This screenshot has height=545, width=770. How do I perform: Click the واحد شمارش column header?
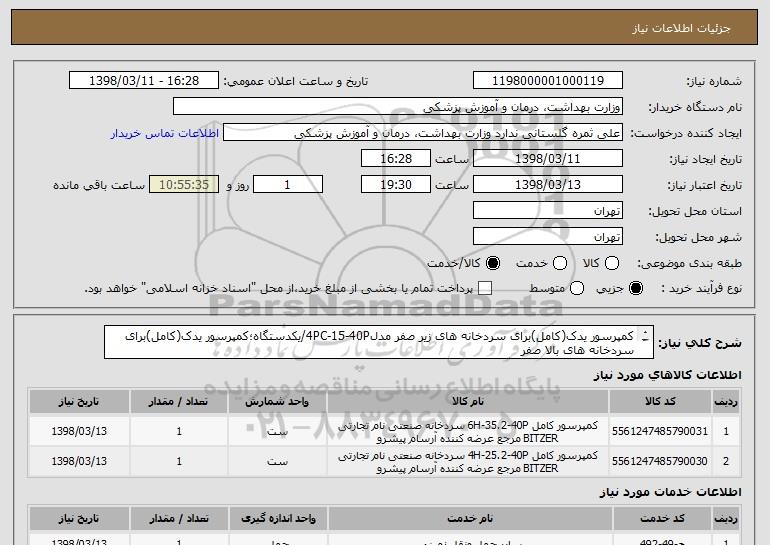277,402
